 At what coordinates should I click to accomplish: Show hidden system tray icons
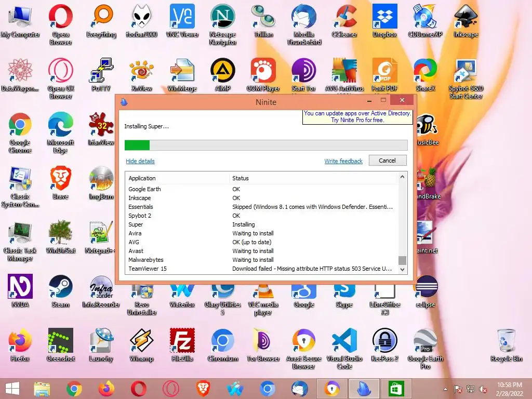(x=445, y=390)
